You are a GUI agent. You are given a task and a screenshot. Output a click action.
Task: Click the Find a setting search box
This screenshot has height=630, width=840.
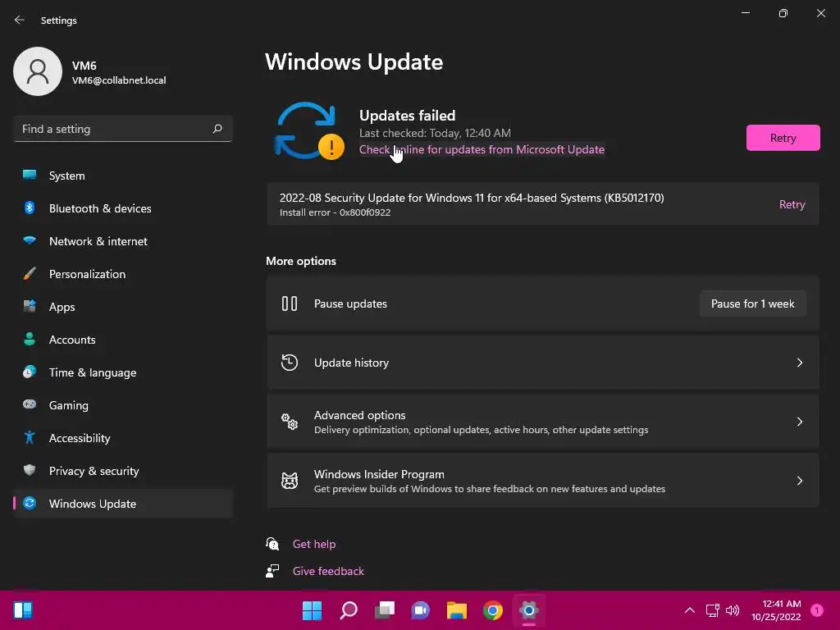point(123,129)
